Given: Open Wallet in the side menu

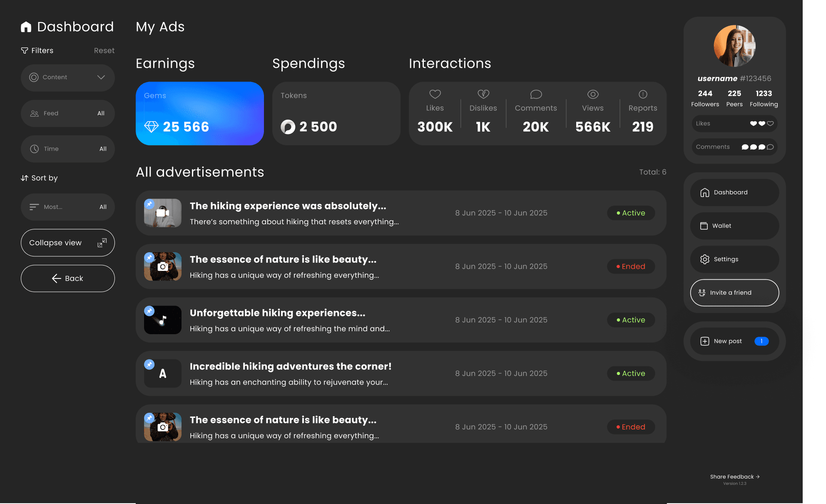Looking at the screenshot, I should pos(734,226).
